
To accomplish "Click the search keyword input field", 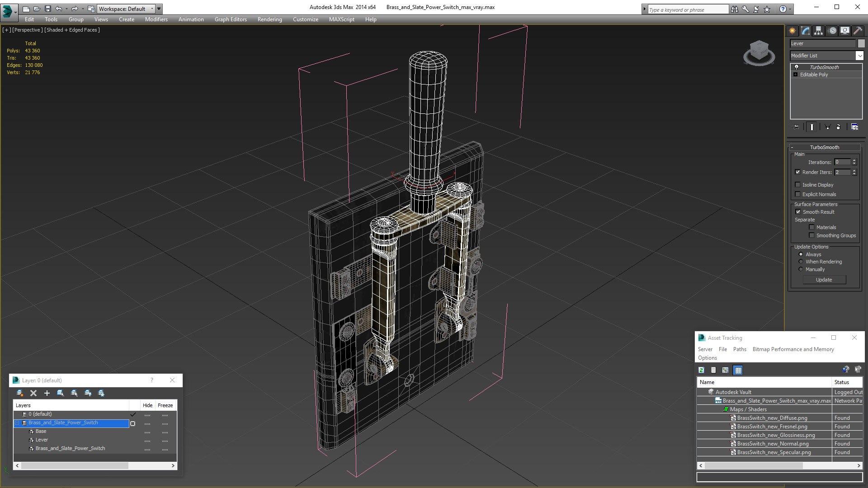I will (x=687, y=9).
